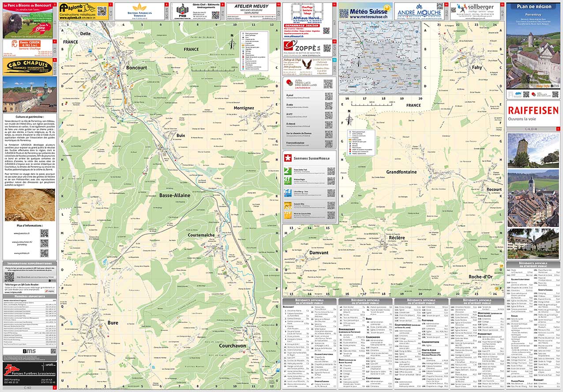The height and width of the screenshot is (392, 563).
Task: Click the fossil footprint photo
Action: click(x=30, y=205)
